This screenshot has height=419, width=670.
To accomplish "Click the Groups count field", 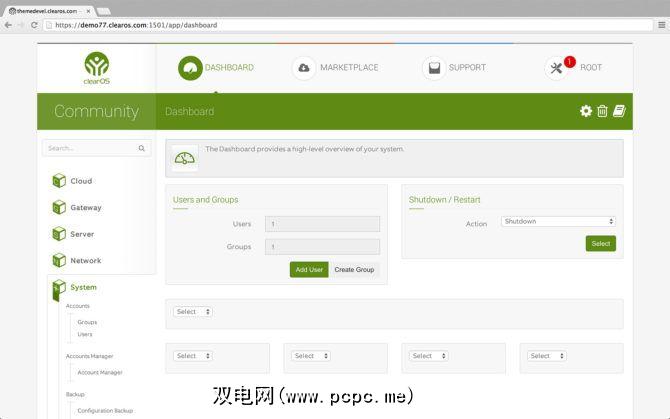I will click(x=322, y=247).
